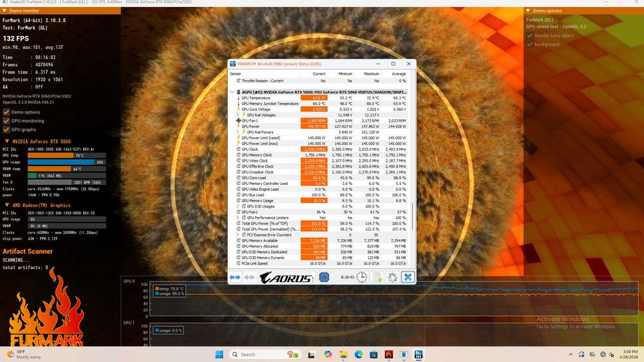This screenshot has height=362, width=644.
Task: Open the Windows Start menu
Action: [220, 354]
